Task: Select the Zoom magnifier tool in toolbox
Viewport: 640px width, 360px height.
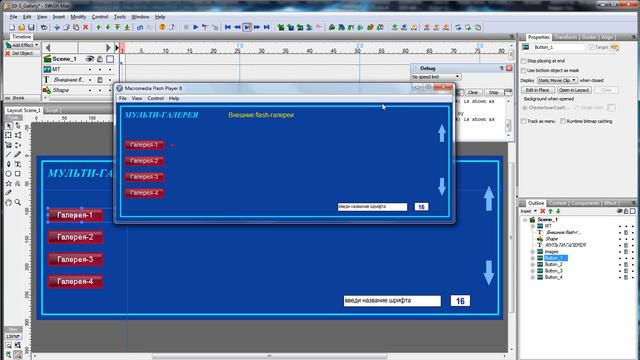Action: click(18, 202)
